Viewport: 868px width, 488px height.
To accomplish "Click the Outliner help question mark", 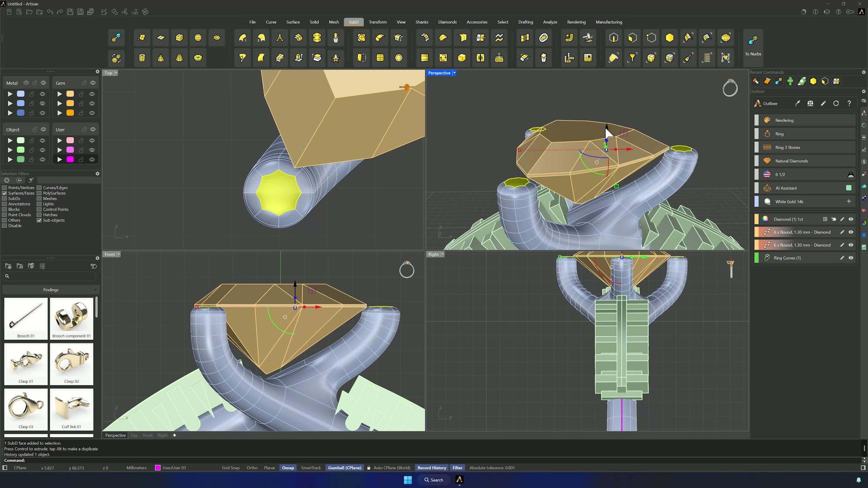I will (849, 103).
